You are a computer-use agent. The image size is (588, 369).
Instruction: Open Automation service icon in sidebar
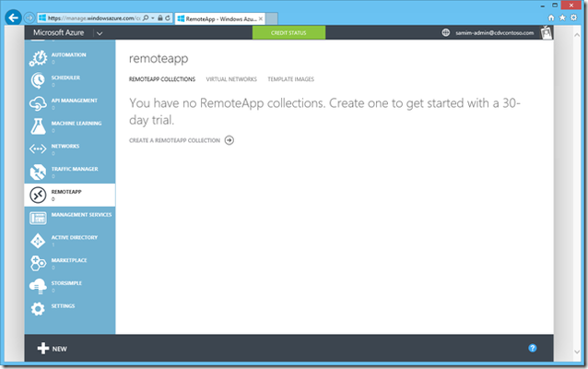[39, 58]
